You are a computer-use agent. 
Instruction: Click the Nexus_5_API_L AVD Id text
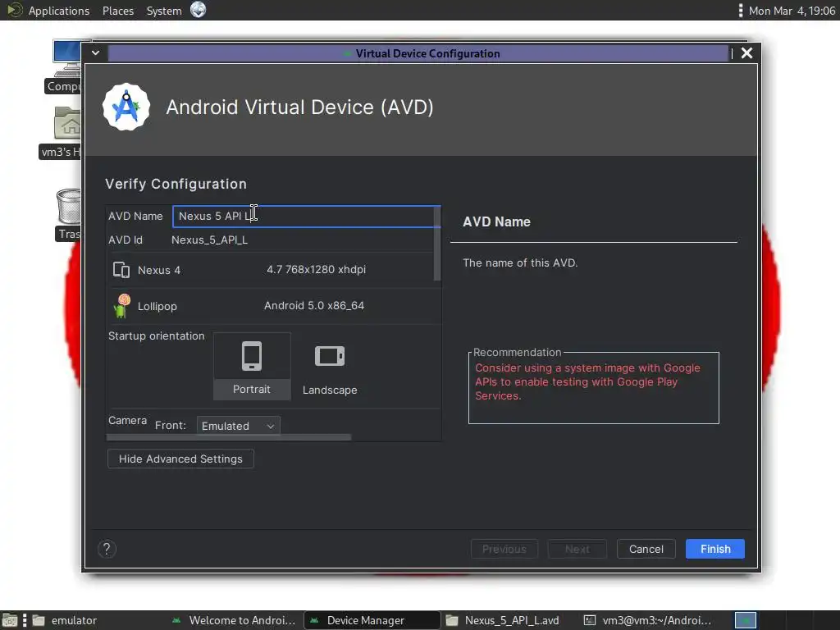(x=209, y=240)
